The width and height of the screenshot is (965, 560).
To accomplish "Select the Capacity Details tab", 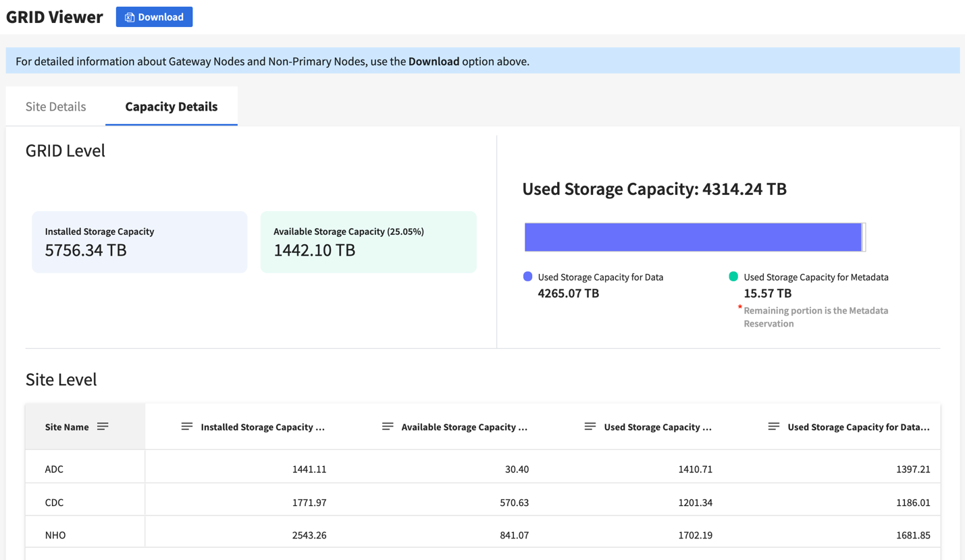I will 171,106.
